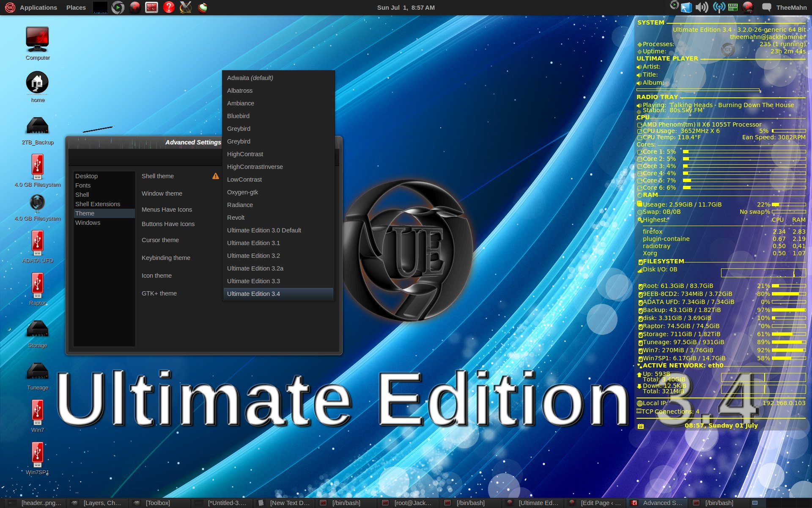The height and width of the screenshot is (508, 812).
Task: Click the volume speaker tray icon
Action: tap(702, 7)
